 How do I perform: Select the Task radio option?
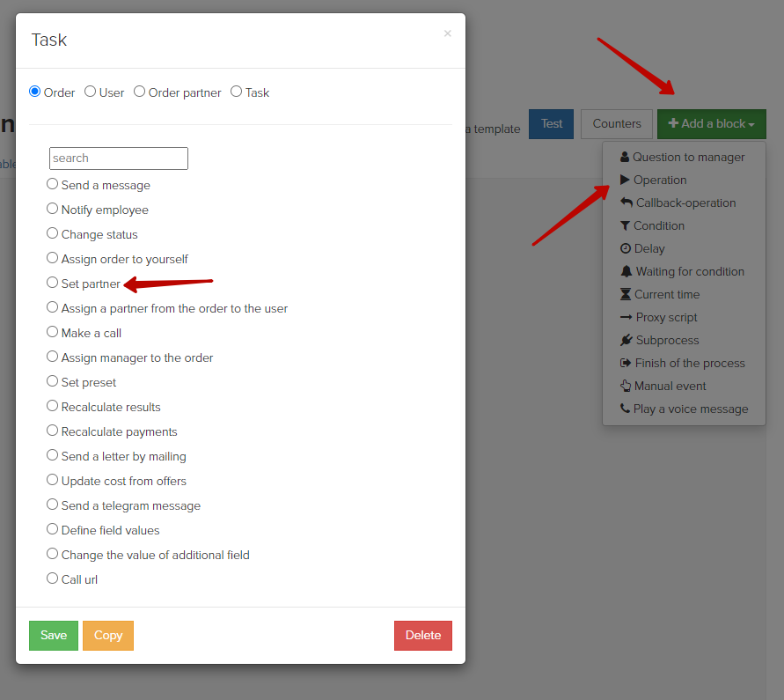pyautogui.click(x=236, y=92)
